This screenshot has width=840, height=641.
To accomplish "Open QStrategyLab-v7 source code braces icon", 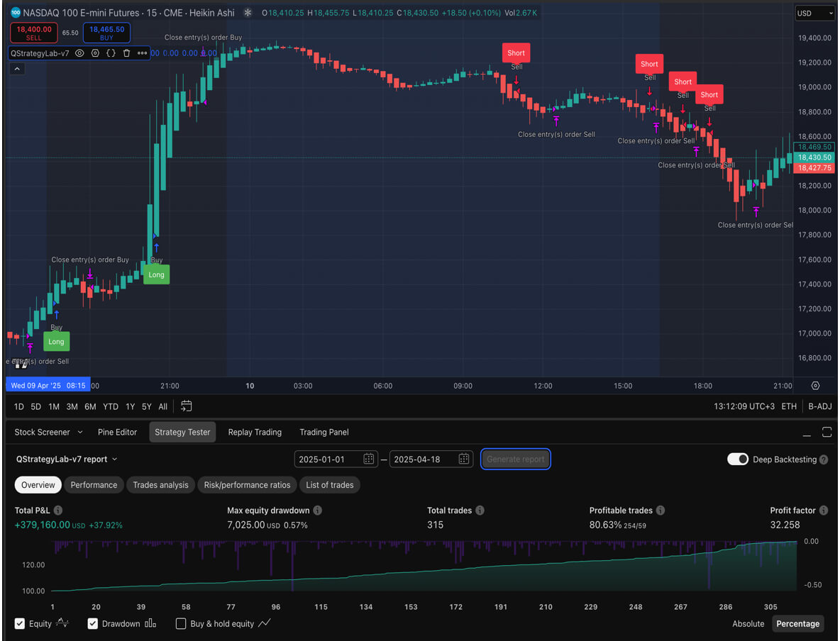I will pos(111,53).
